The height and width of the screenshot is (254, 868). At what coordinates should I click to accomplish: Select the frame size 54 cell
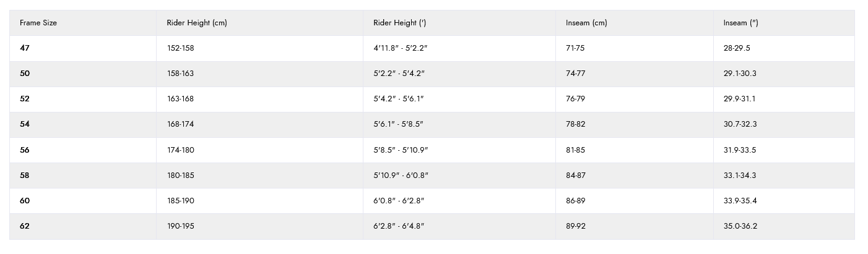coord(25,124)
